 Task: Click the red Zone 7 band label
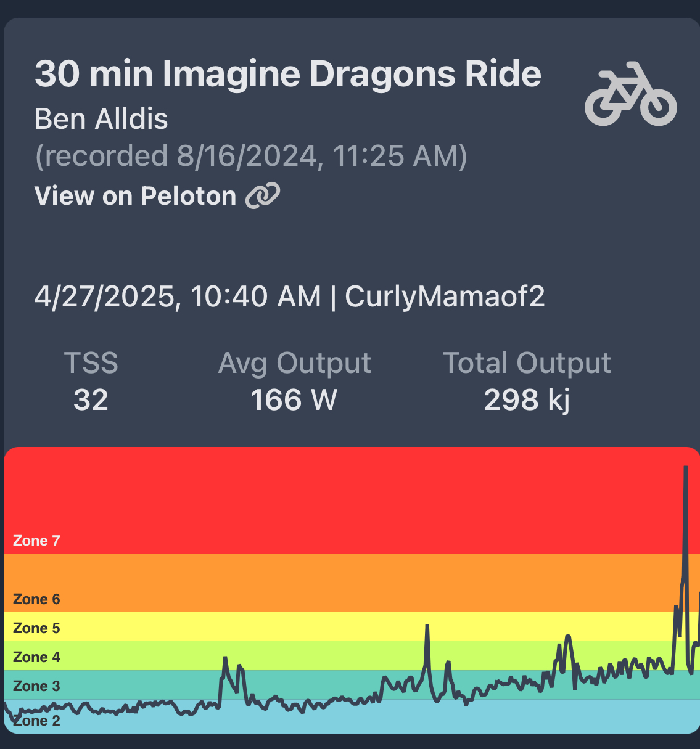pyautogui.click(x=36, y=541)
